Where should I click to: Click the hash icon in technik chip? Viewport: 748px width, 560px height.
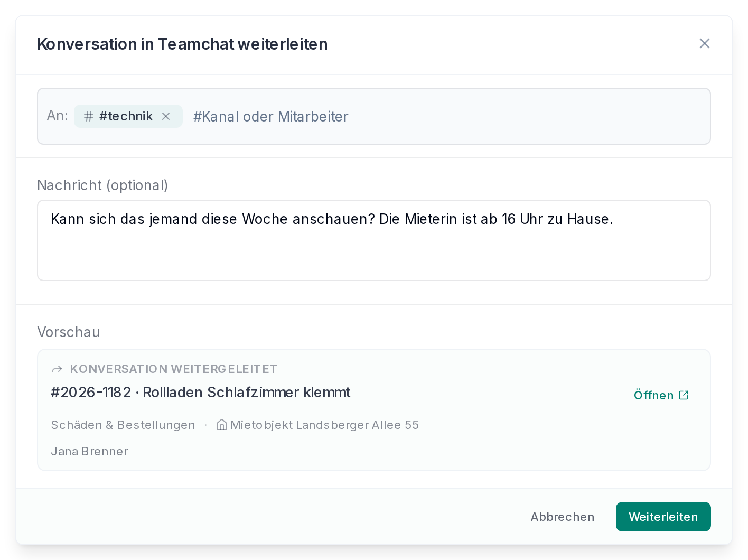click(x=89, y=116)
